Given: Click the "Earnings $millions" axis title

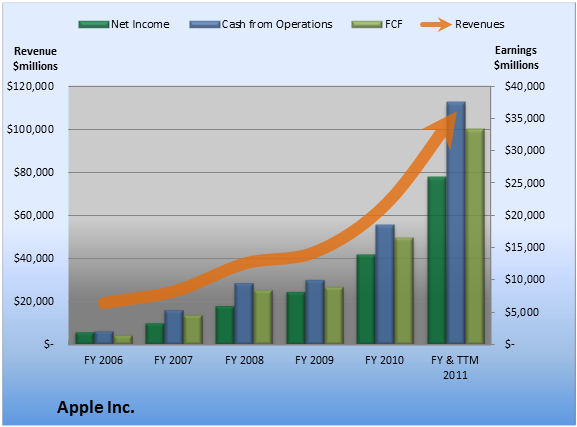Looking at the screenshot, I should coord(516,57).
